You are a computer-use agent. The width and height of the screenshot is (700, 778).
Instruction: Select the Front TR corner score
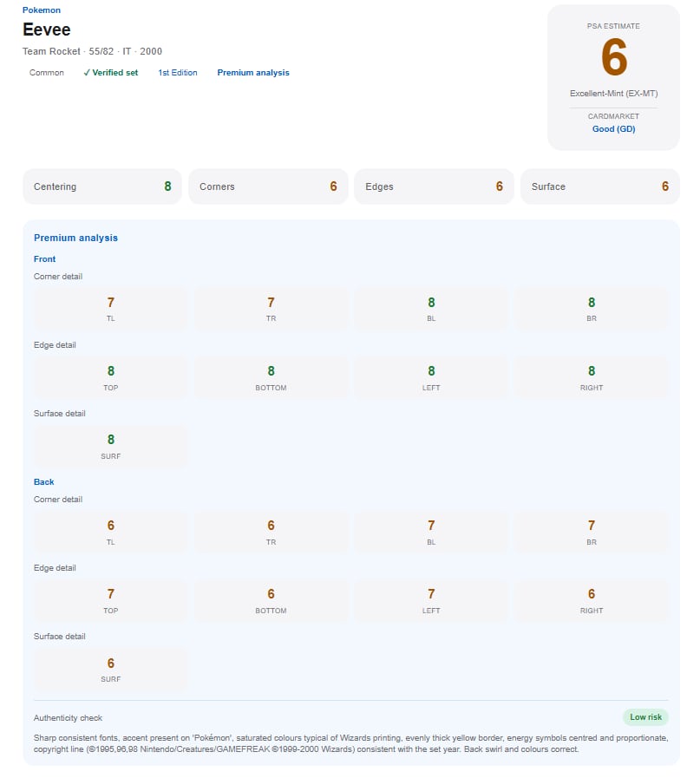pos(271,309)
